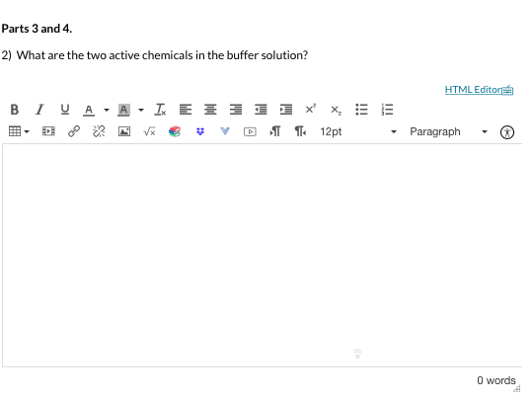Open the Paragraph format dropdown
This screenshot has height=400, width=532.
pyautogui.click(x=448, y=131)
